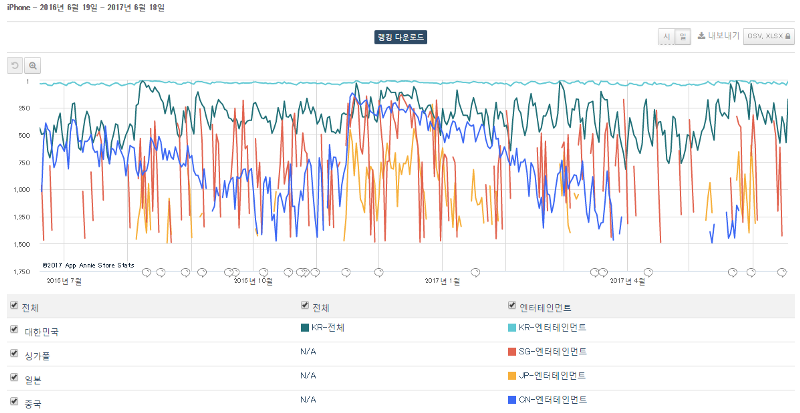Click the reset zoom undo icon
The width and height of the screenshot is (800, 413).
click(x=15, y=65)
